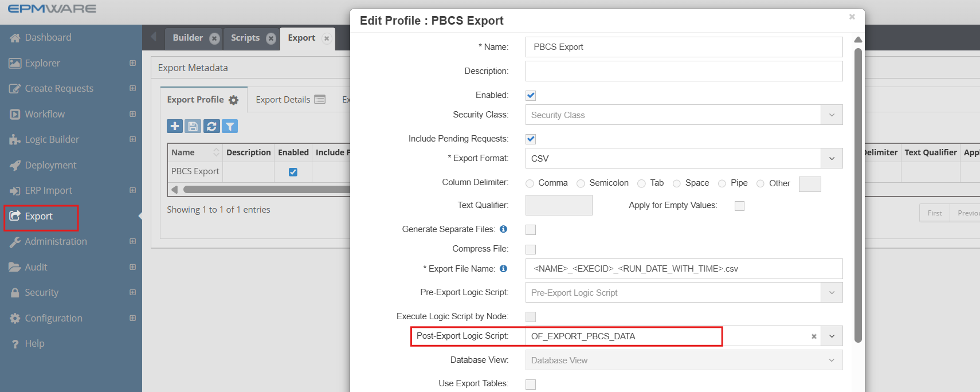980x392 pixels.
Task: Click the info icon beside Generate Separate Files
Action: pos(503,229)
